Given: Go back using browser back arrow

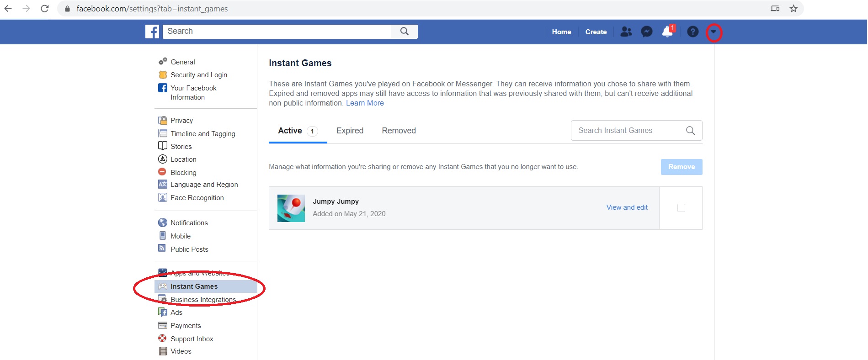Looking at the screenshot, I should tap(8, 8).
